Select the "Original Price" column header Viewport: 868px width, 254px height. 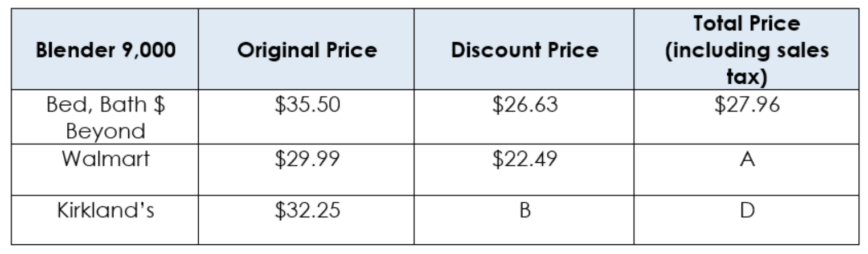click(x=307, y=50)
